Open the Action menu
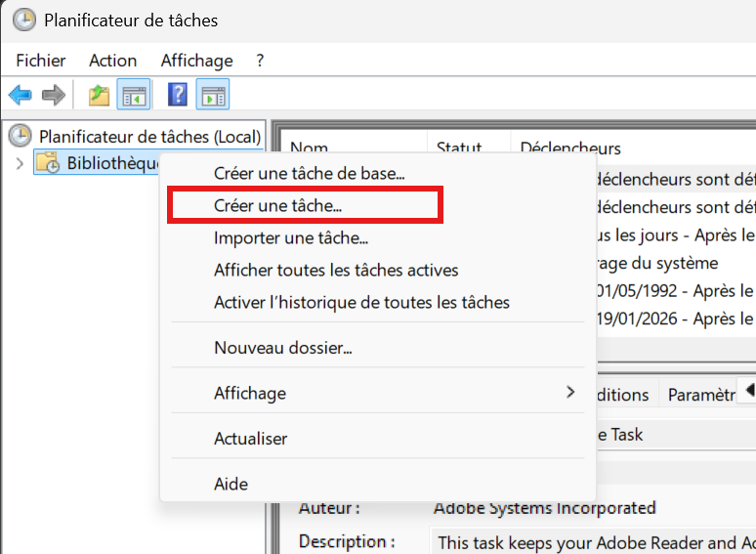This screenshot has height=554, width=756. [x=113, y=61]
